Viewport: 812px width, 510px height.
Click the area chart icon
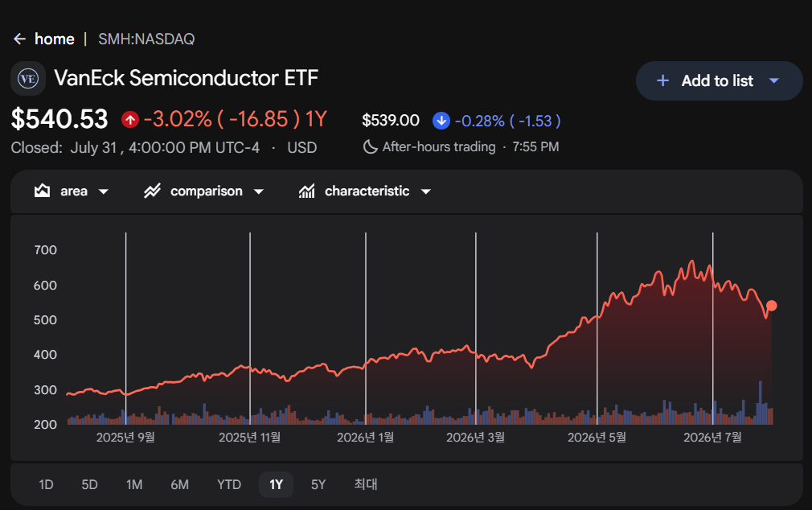pyautogui.click(x=42, y=191)
